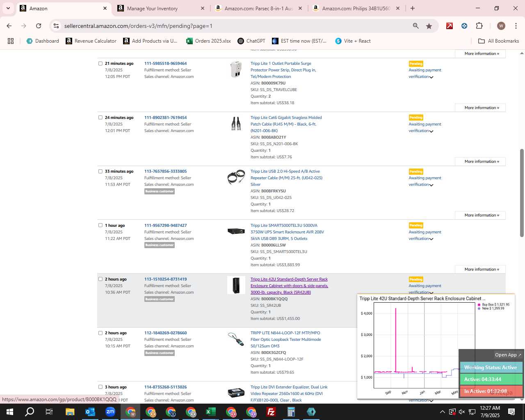Open the Chrome profile avatar
This screenshot has width=525, height=420.
(501, 26)
